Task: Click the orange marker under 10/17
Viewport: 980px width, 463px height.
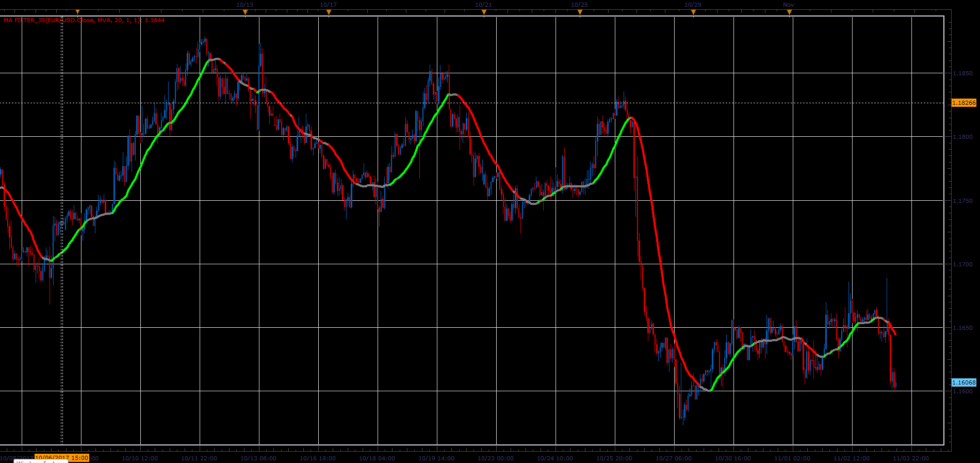Action: [x=329, y=12]
